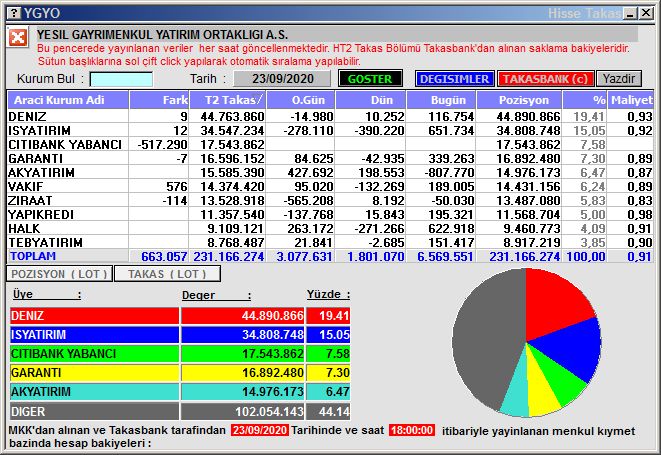The height and width of the screenshot is (455, 661).
Task: Sort by Dün column header
Action: 371,100
